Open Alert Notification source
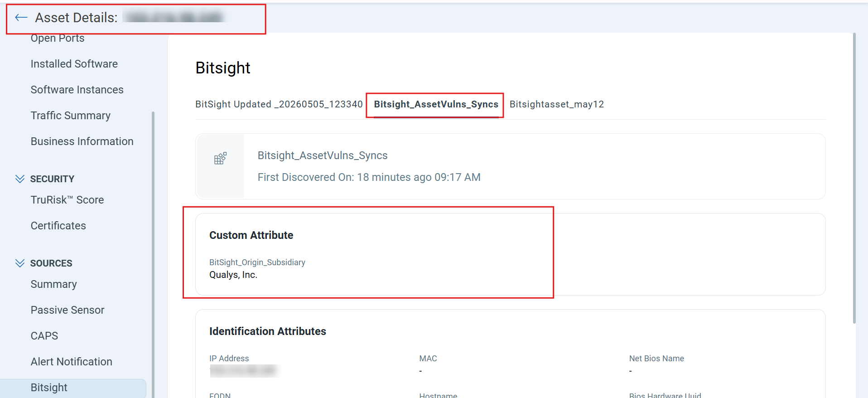The height and width of the screenshot is (398, 868). pyautogui.click(x=72, y=362)
